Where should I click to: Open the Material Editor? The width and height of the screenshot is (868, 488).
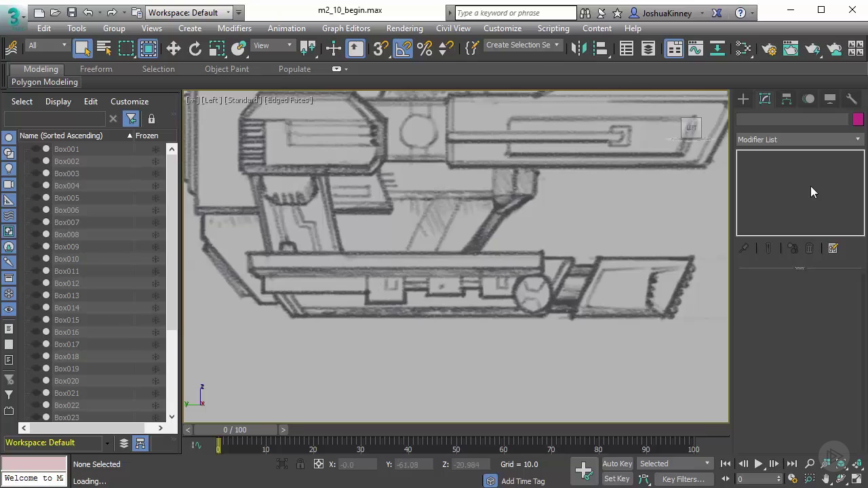743,48
